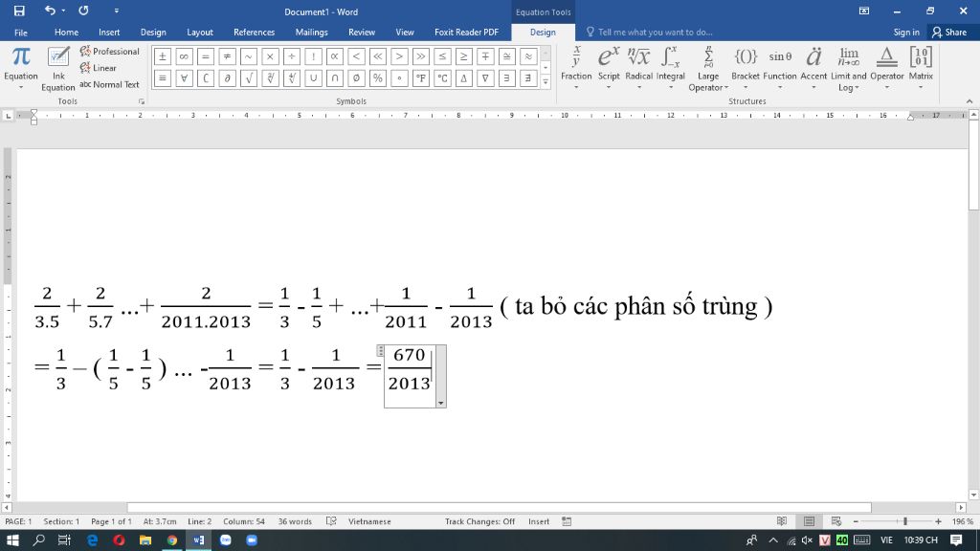Image resolution: width=980 pixels, height=551 pixels.
Task: Insert the multiplication sign symbol
Action: click(270, 56)
